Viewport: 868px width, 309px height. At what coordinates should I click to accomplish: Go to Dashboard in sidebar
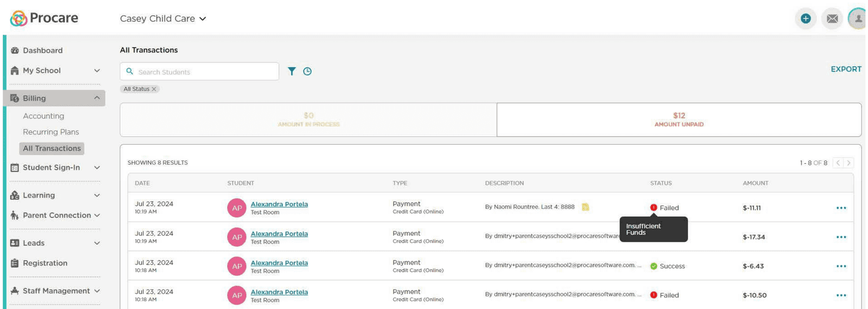coord(42,50)
